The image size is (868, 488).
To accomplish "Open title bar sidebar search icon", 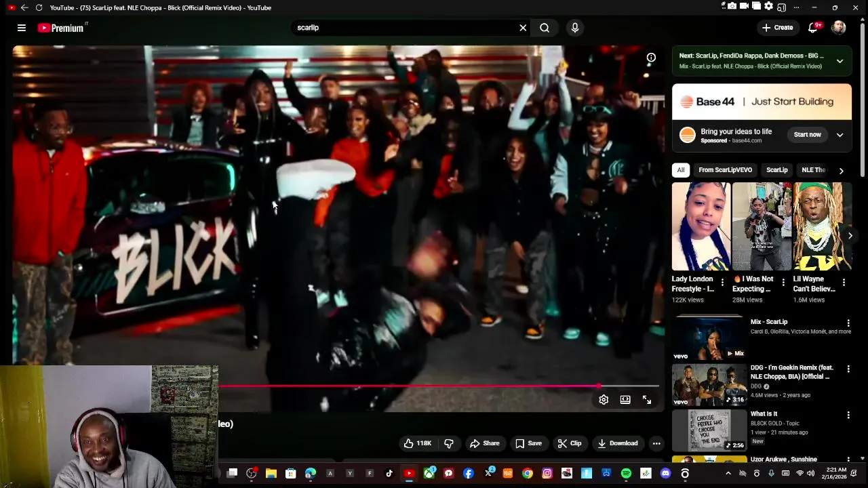I will tap(781, 7).
